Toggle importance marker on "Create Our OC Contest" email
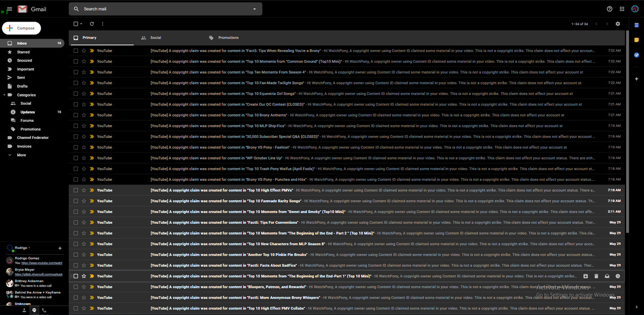644x315 pixels. (92, 104)
